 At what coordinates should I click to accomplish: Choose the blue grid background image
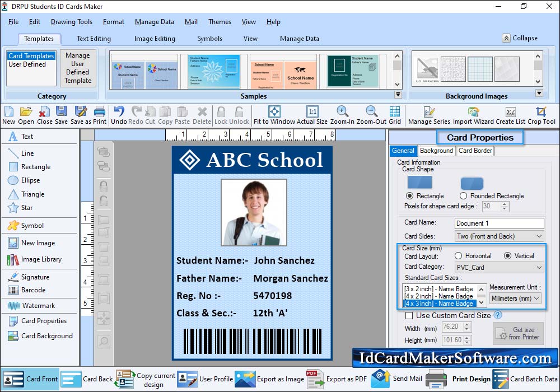(480, 69)
